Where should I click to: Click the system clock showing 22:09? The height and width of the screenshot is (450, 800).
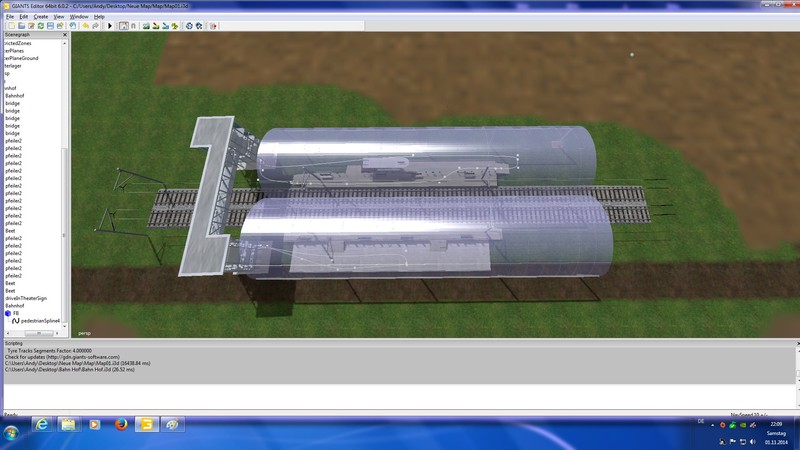coord(777,423)
